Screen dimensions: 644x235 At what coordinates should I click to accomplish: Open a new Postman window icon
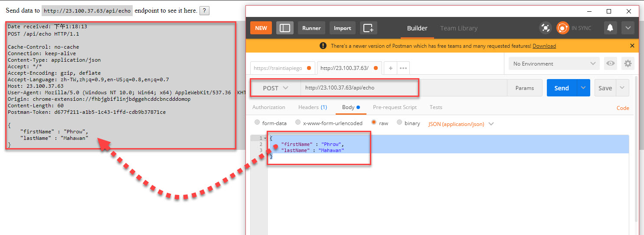(368, 28)
